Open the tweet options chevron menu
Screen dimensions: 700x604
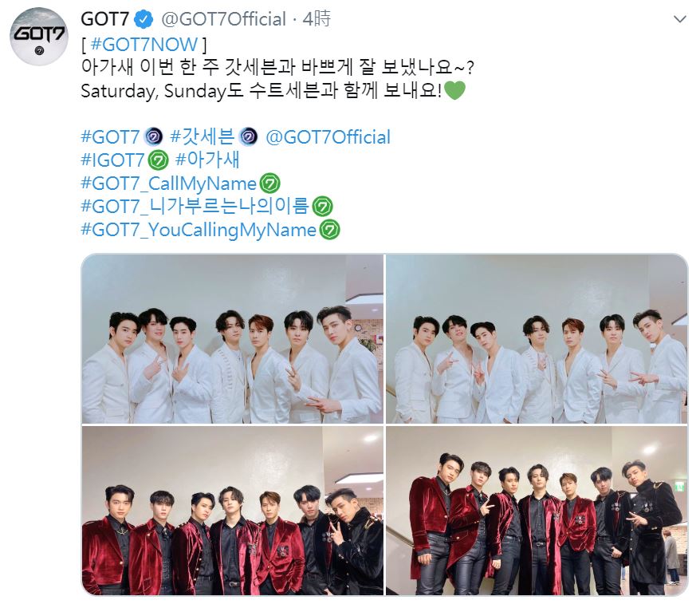[x=679, y=19]
